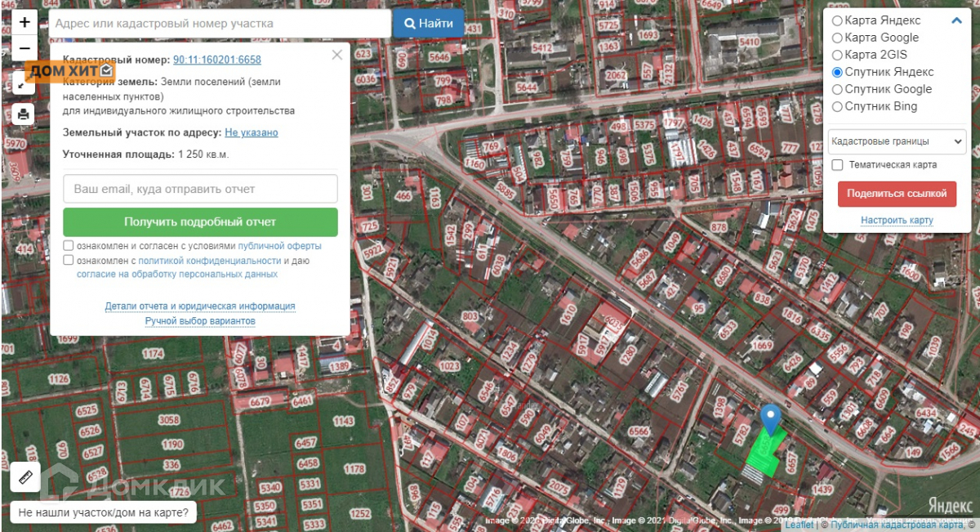This screenshot has width=980, height=532.
Task: Click parcel label 1178 on map
Action: coord(354,469)
